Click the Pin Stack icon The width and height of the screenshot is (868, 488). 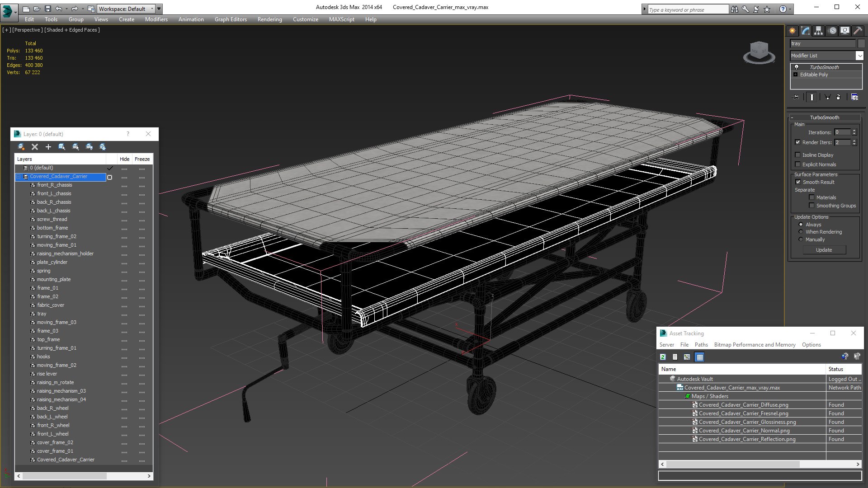click(x=796, y=97)
